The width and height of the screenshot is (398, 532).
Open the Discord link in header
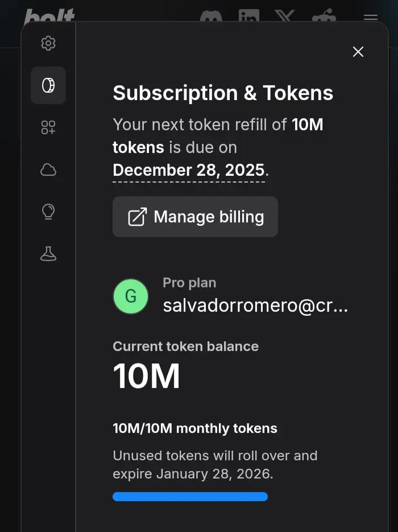pos(211,15)
